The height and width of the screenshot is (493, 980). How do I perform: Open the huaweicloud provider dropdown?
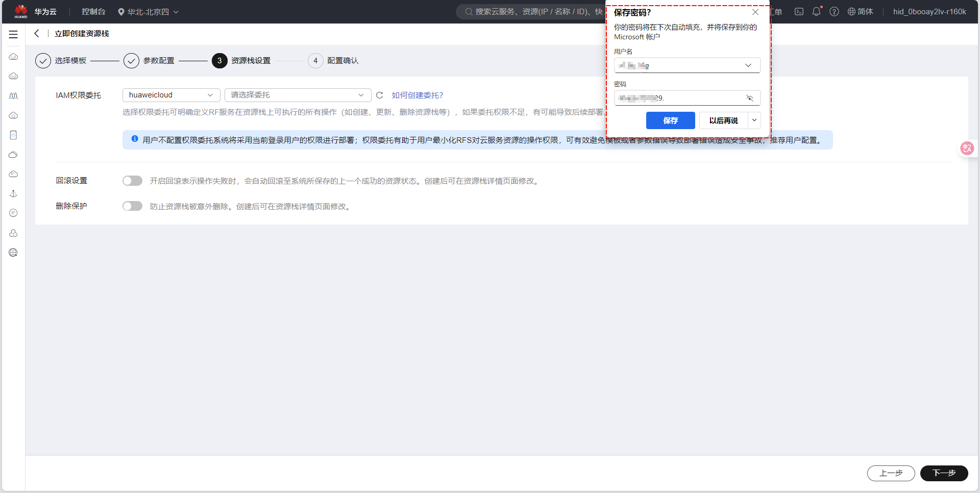[171, 95]
